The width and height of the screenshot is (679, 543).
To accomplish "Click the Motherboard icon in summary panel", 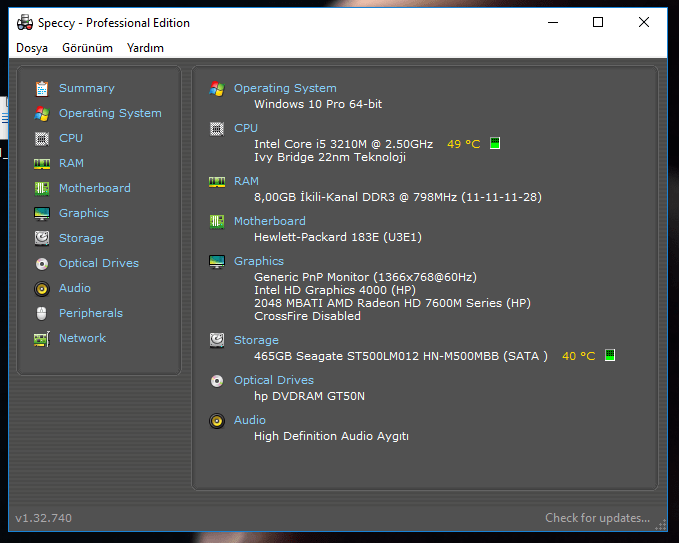I will point(217,222).
